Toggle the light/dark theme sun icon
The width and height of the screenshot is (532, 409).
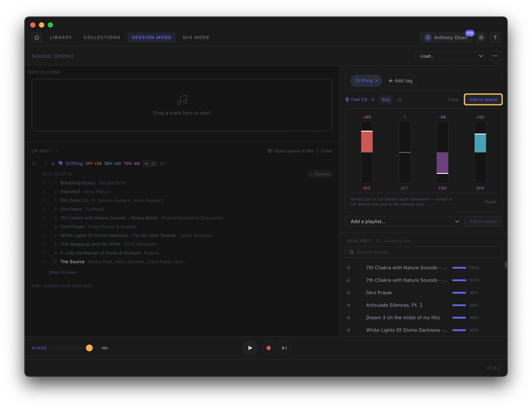point(481,37)
